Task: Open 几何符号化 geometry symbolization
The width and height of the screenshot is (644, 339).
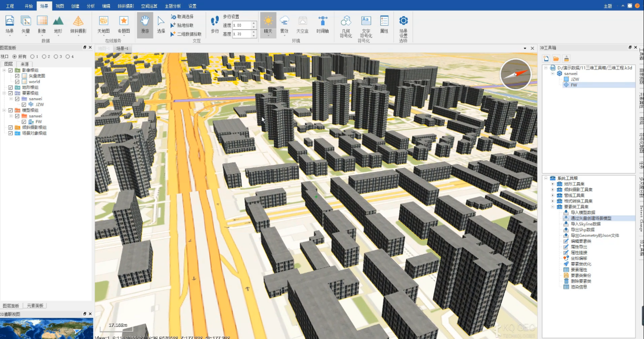Action: (x=346, y=27)
